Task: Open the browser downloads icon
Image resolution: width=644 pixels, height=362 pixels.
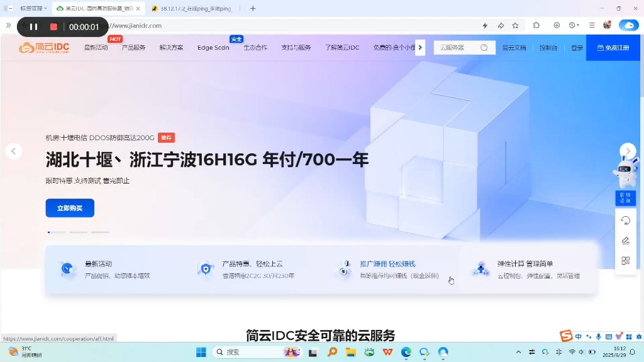Action: pos(557,25)
